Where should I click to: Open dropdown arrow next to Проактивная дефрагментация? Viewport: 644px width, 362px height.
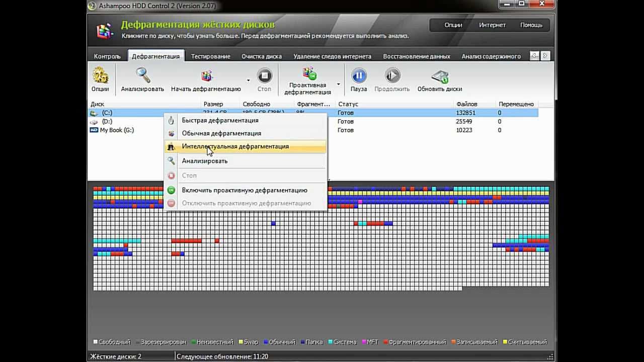pos(339,84)
